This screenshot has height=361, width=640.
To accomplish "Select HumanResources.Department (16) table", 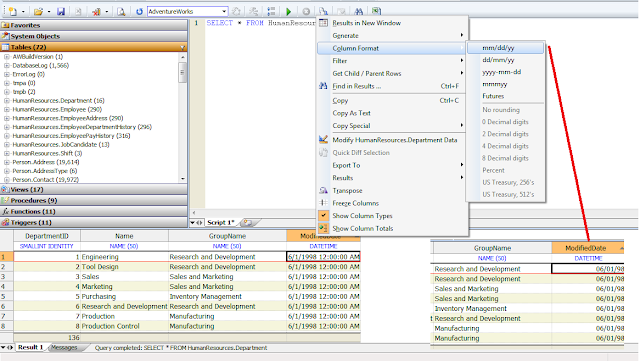I will point(58,100).
